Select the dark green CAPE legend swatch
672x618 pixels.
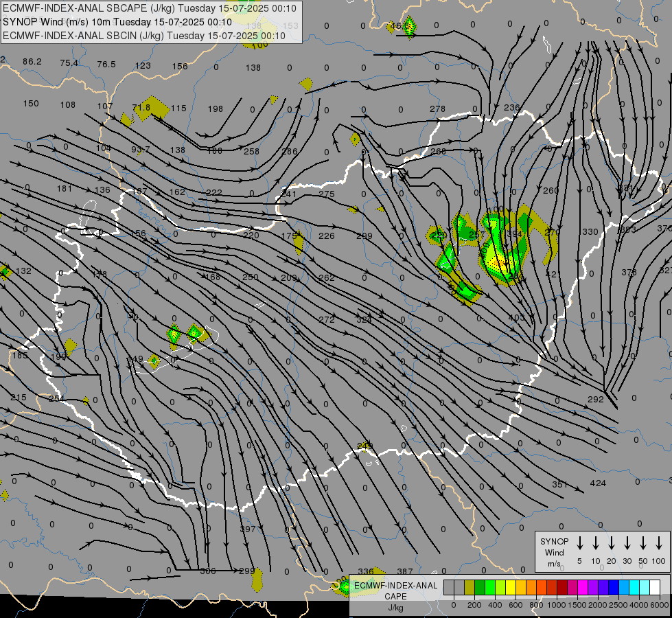pos(480,588)
